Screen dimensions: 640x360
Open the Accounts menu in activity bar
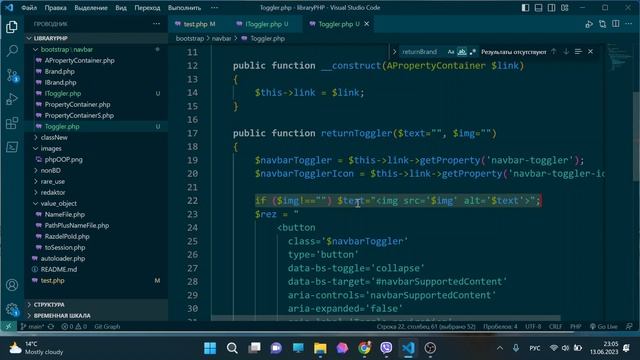12,285
